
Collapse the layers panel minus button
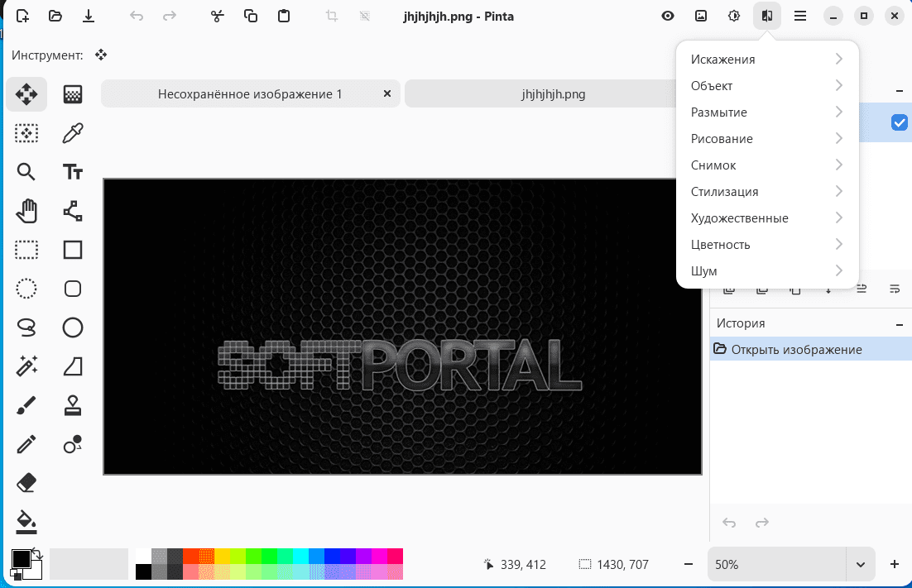(x=900, y=91)
